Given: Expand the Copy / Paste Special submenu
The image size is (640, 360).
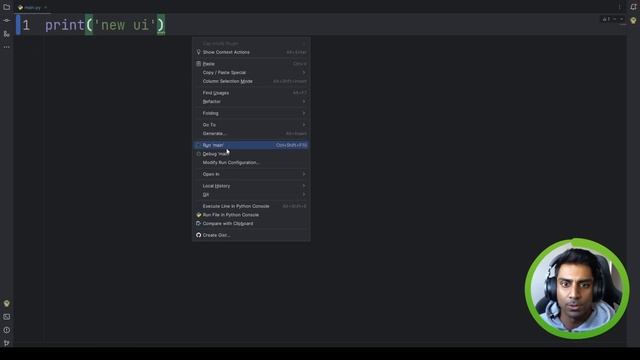Looking at the screenshot, I should pyautogui.click(x=251, y=73).
